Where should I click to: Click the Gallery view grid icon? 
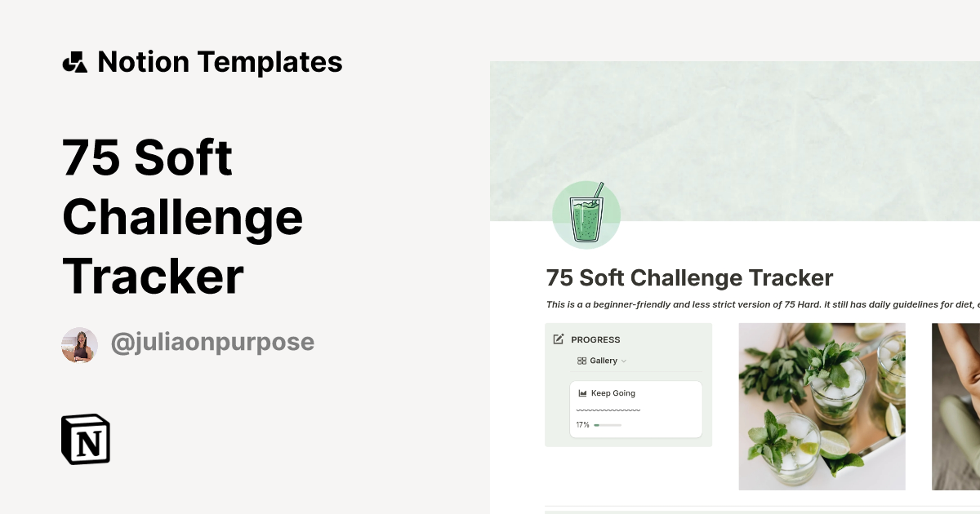point(581,361)
